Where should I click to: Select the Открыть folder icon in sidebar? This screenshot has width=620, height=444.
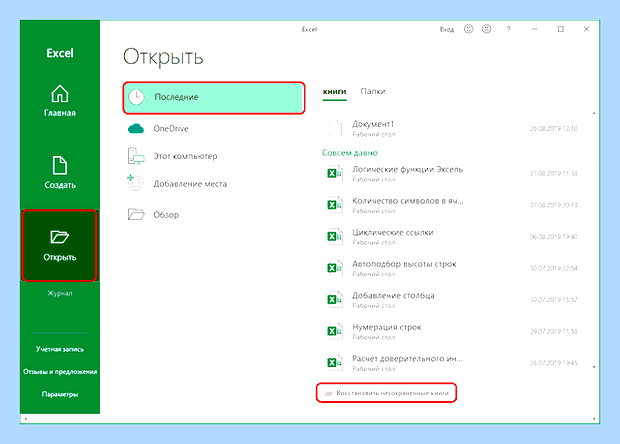pyautogui.click(x=60, y=237)
